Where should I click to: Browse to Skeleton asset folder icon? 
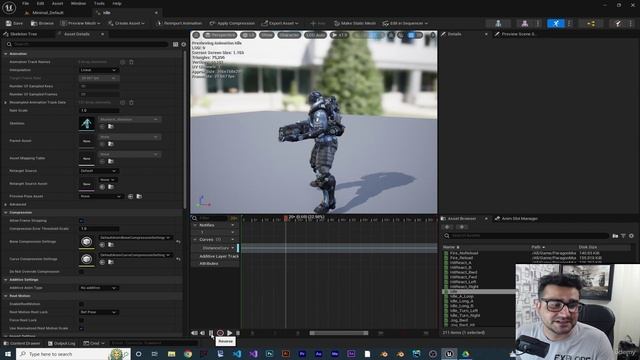click(111, 127)
